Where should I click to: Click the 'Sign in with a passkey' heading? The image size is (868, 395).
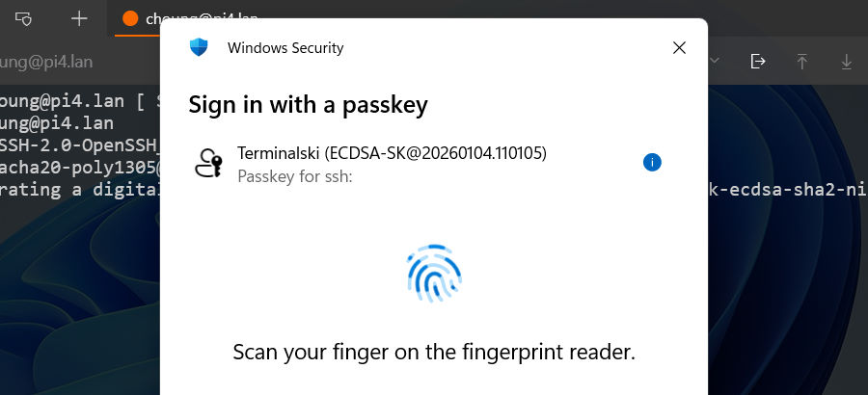308,104
